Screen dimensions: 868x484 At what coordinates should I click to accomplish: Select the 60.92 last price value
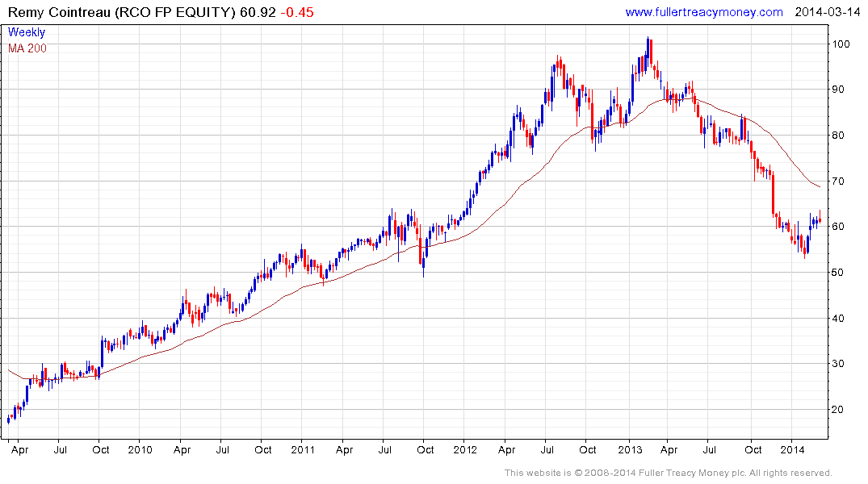click(x=258, y=12)
